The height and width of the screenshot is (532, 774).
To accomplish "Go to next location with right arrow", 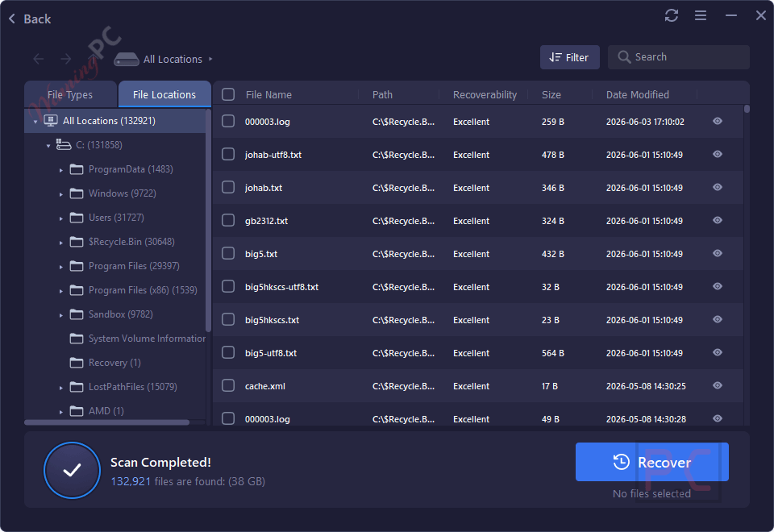I will point(65,59).
